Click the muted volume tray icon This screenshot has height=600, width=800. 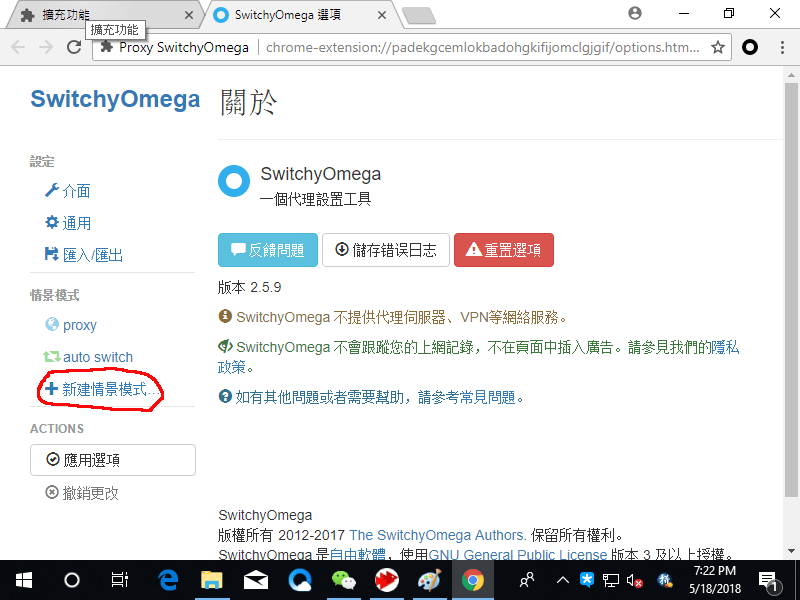pos(634,580)
